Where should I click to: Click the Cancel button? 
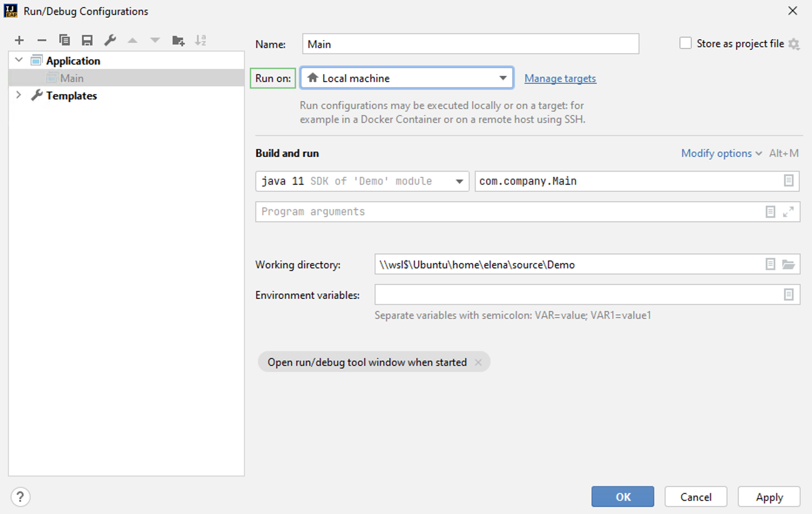pos(696,497)
